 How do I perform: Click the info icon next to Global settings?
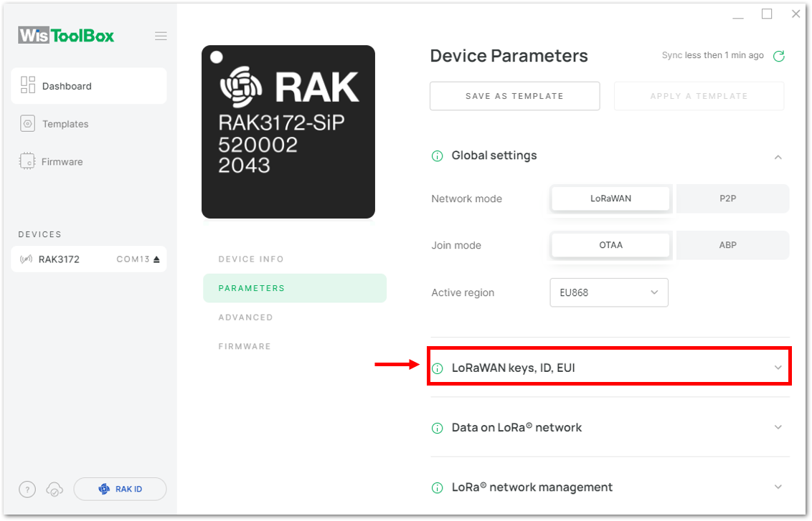coord(437,156)
